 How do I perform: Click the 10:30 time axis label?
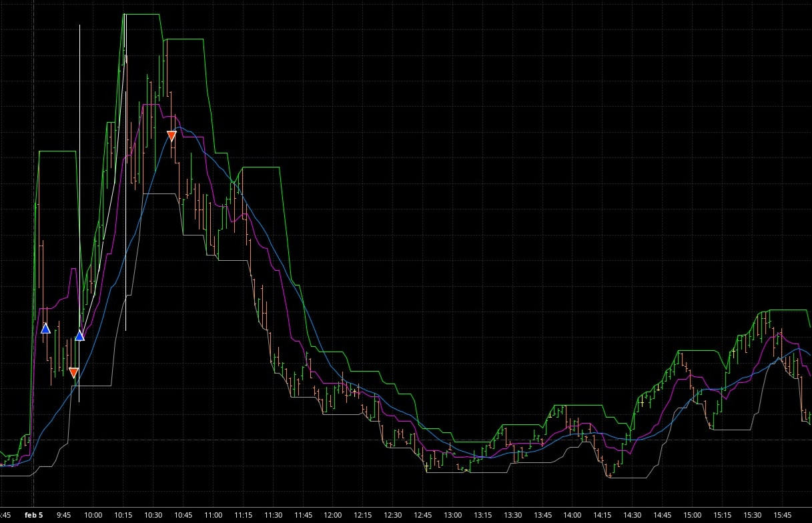coord(153,515)
